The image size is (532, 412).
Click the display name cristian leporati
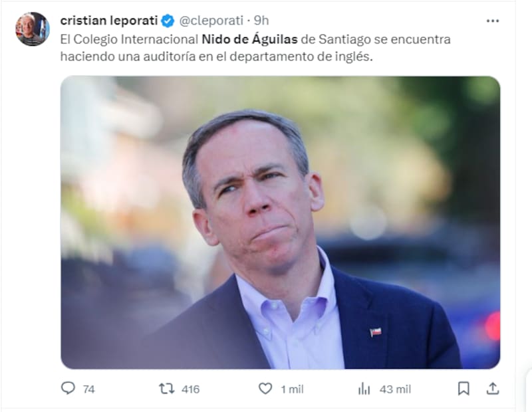pos(109,21)
